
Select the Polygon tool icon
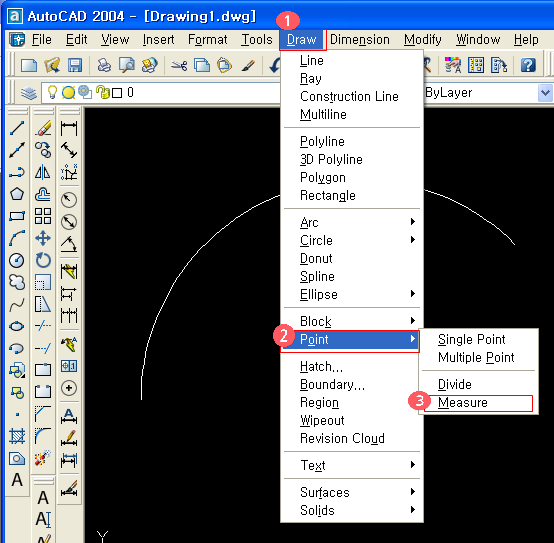17,194
